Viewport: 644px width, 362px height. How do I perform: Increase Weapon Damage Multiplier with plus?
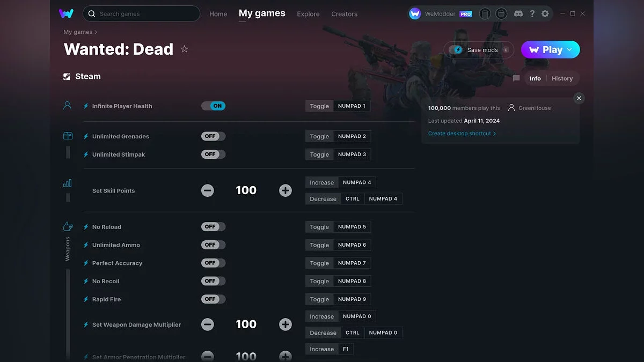click(286, 324)
